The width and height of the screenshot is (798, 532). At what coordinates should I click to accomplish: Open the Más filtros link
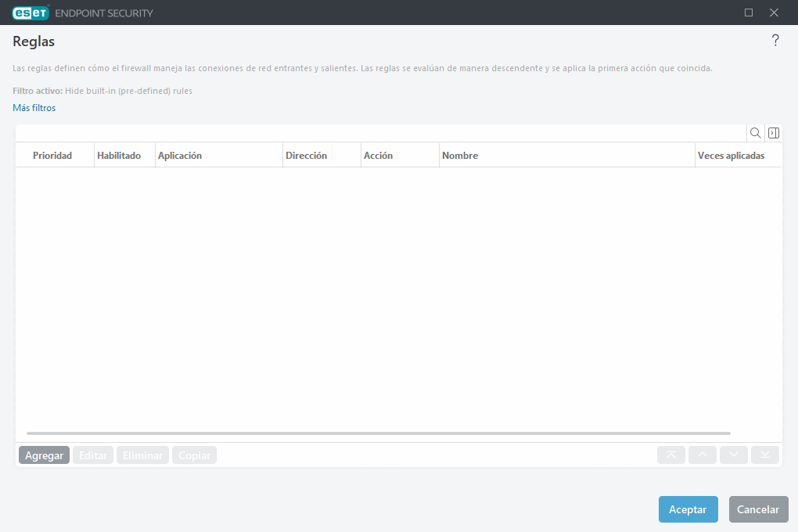34,108
